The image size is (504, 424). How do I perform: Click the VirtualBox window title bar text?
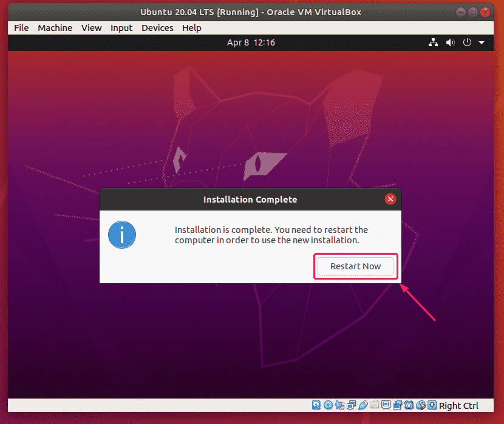point(251,12)
